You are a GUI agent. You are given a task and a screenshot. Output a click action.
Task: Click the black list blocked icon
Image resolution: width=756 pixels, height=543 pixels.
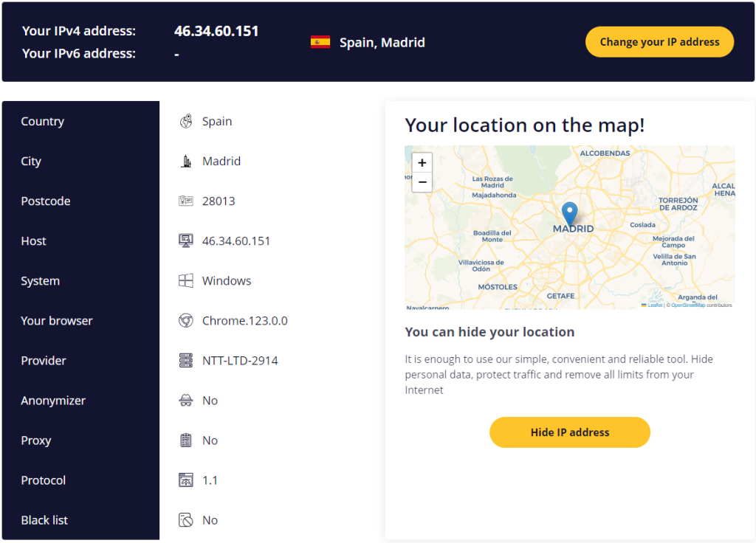click(x=186, y=520)
